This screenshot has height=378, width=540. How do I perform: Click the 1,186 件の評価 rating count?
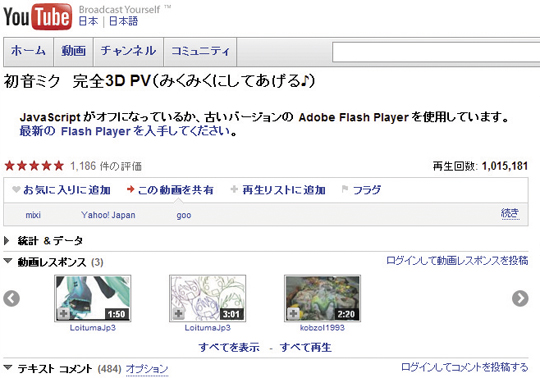[x=106, y=166]
